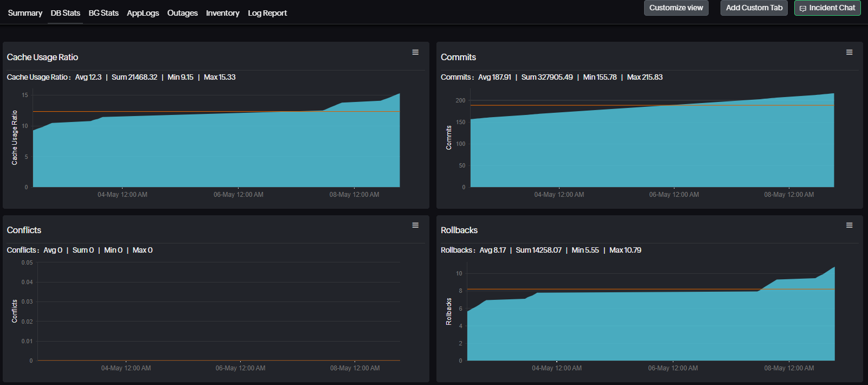Open the Outages tab
Screen dimensions: 868x385
tap(182, 13)
